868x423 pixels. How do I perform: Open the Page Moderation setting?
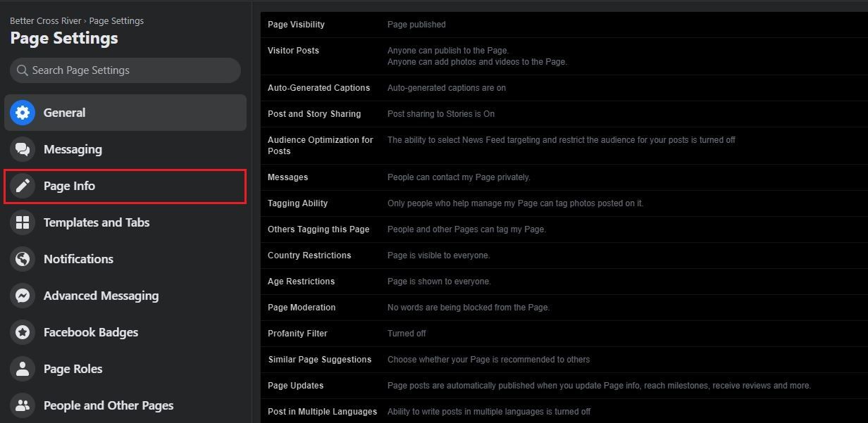tap(564, 308)
